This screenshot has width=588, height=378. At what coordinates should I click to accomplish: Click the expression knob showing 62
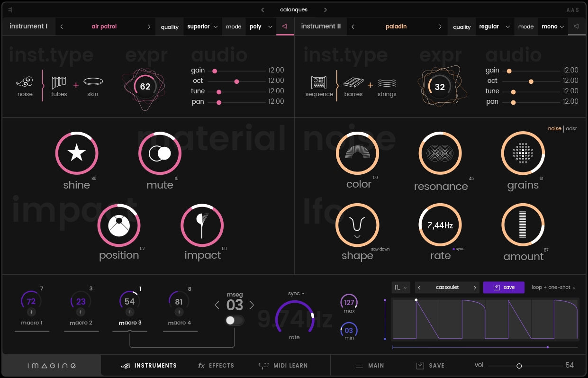(x=145, y=87)
